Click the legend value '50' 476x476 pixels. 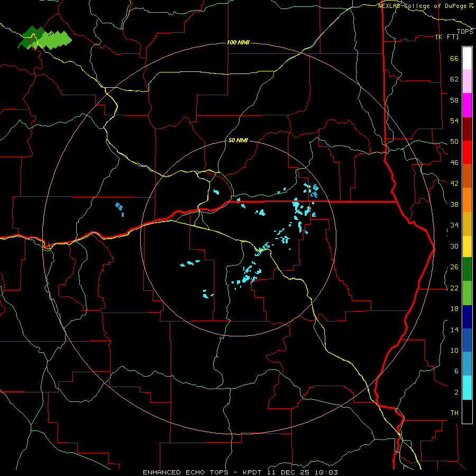[454, 142]
